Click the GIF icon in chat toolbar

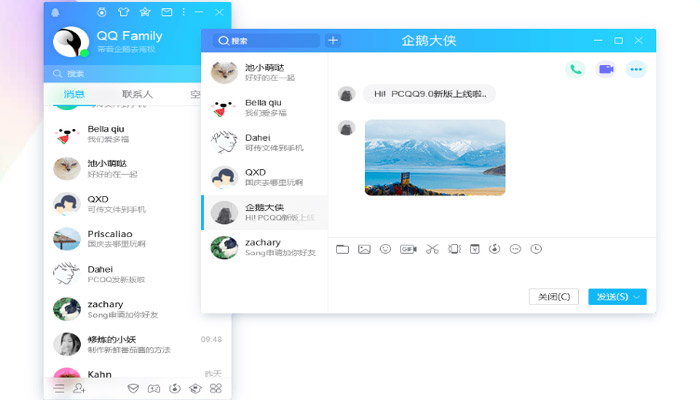(x=408, y=249)
